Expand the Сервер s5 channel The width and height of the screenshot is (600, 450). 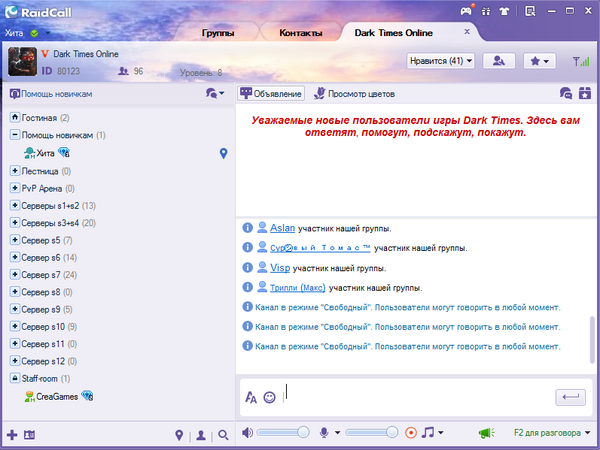coord(15,240)
